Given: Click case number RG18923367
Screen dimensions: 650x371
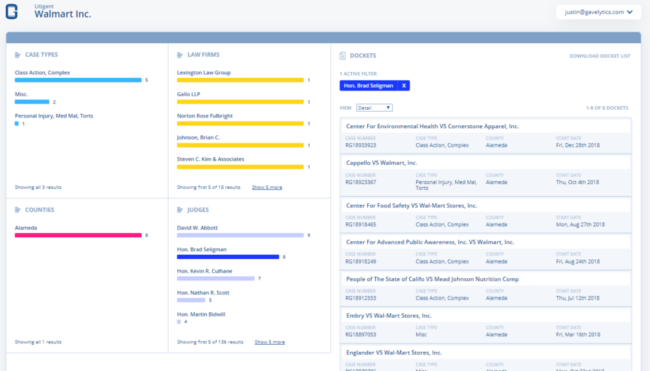Looking at the screenshot, I should tap(361, 182).
